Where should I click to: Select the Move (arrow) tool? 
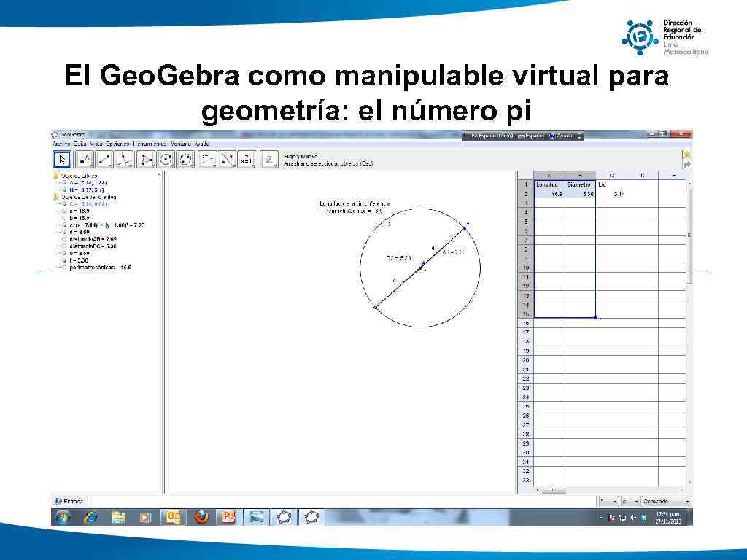coord(62,160)
